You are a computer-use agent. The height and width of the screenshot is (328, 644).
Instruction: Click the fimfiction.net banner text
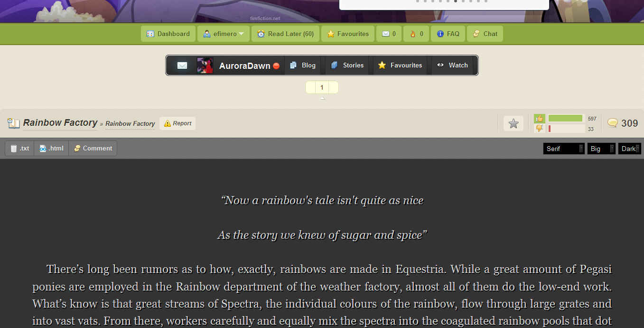coord(265,19)
